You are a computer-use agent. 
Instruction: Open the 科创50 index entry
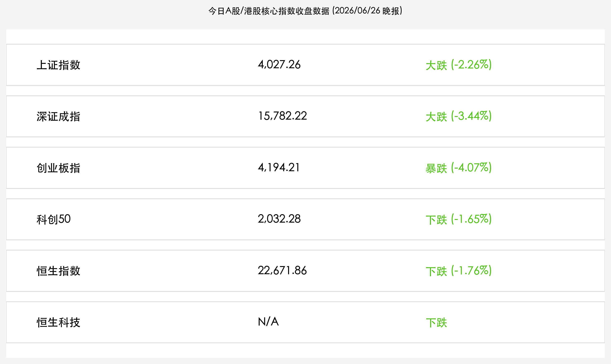305,219
